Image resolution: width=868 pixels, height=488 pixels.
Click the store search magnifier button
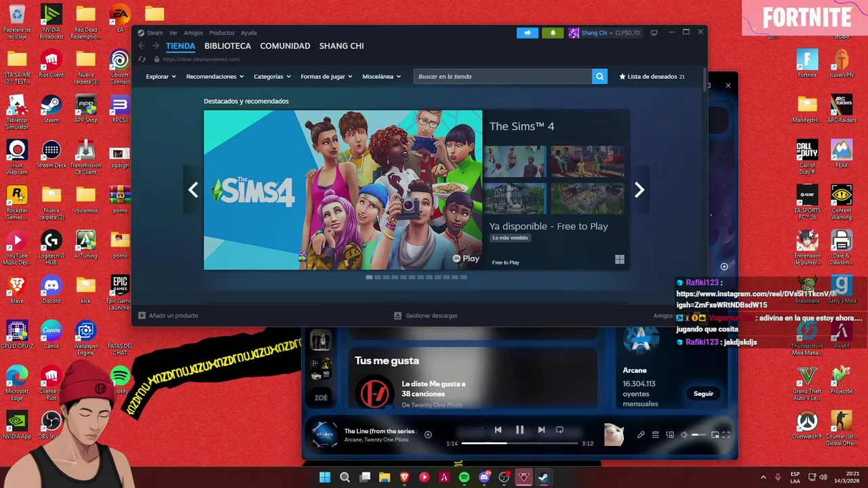coord(599,77)
